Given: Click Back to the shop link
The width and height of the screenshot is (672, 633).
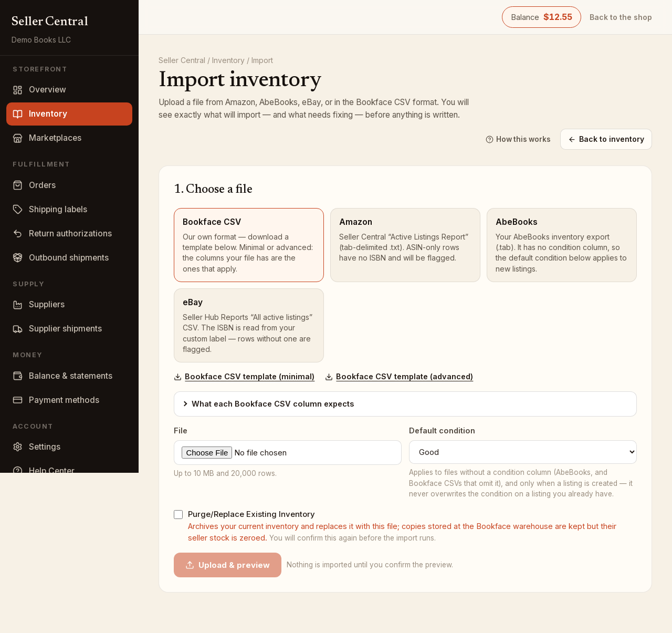Looking at the screenshot, I should [x=621, y=17].
